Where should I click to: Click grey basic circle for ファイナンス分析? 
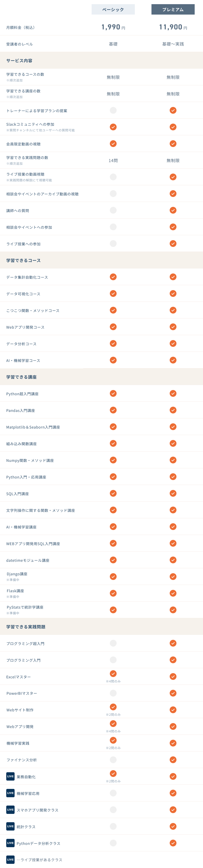(x=113, y=759)
